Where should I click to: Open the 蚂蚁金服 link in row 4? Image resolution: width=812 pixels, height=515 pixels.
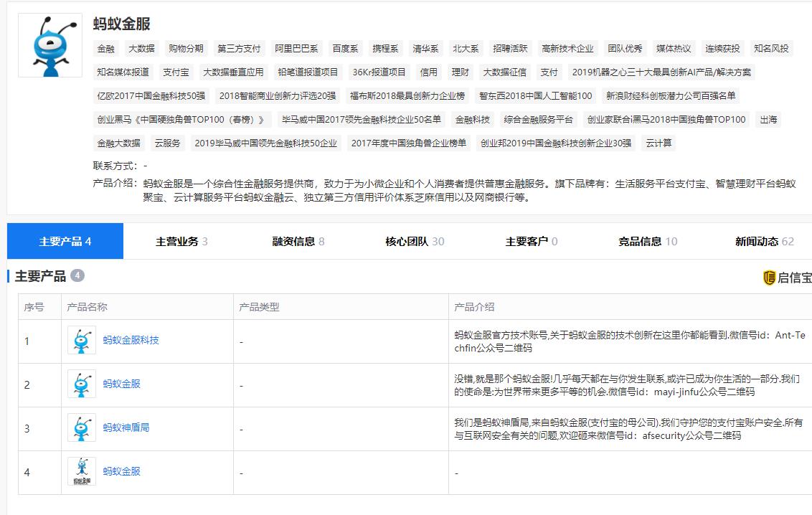[x=122, y=471]
